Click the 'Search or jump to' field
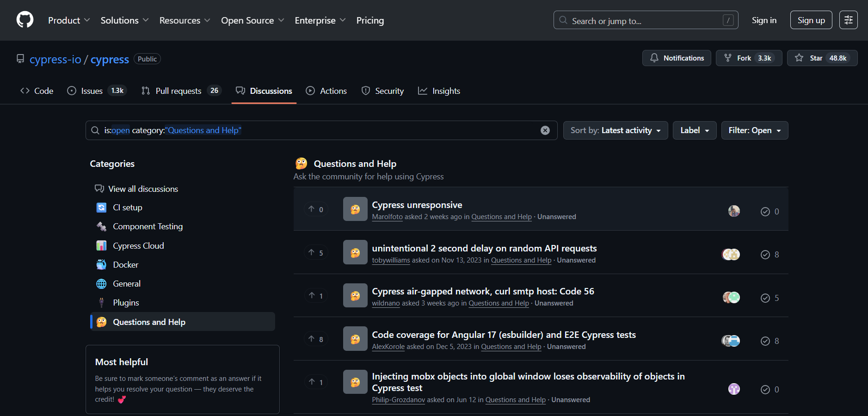Viewport: 868px width, 416px height. click(645, 20)
